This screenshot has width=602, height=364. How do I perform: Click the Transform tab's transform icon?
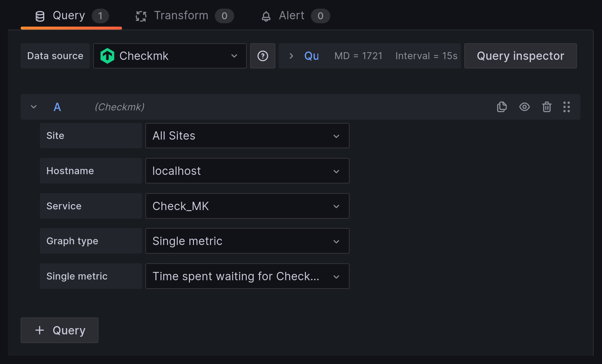click(141, 16)
